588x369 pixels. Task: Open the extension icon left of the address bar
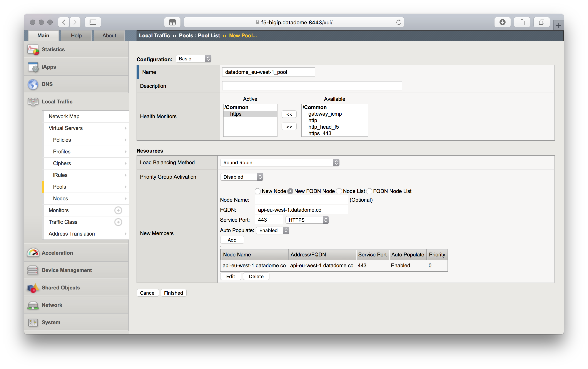172,22
